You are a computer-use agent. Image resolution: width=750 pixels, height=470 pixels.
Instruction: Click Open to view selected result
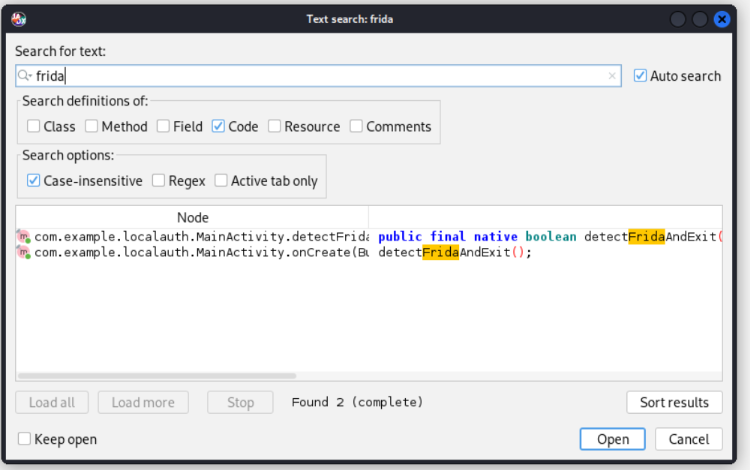click(x=613, y=439)
